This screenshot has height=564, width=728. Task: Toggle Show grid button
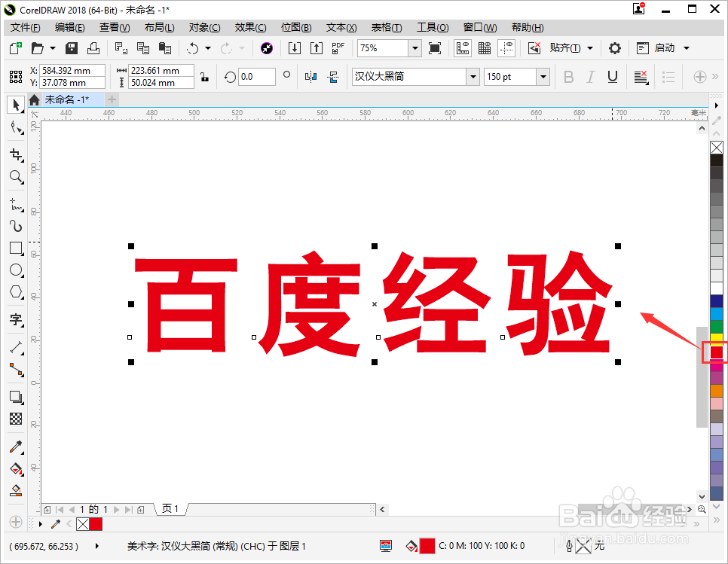click(x=485, y=47)
